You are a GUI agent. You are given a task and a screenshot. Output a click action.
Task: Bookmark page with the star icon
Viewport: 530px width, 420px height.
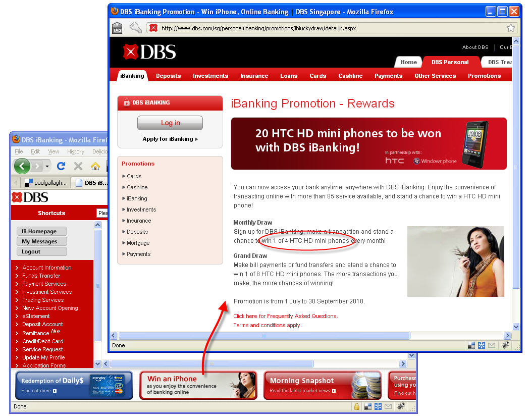click(x=511, y=28)
